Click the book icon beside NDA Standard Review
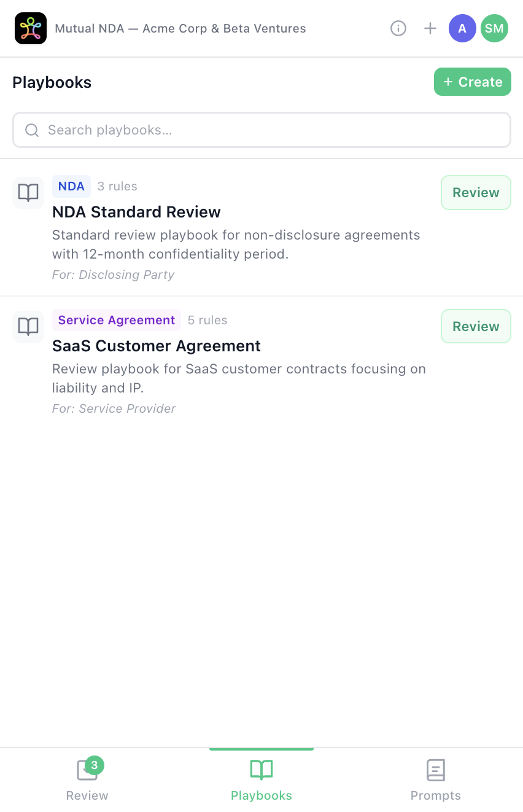 (28, 193)
